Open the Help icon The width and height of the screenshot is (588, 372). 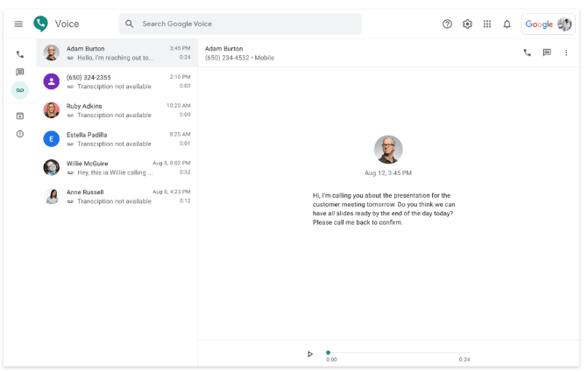point(447,24)
